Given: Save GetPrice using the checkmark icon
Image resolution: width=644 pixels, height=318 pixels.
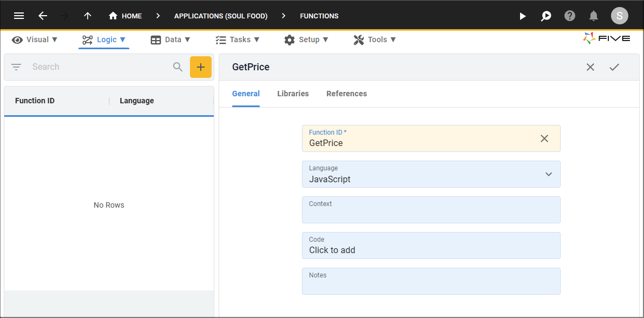Looking at the screenshot, I should pyautogui.click(x=614, y=67).
